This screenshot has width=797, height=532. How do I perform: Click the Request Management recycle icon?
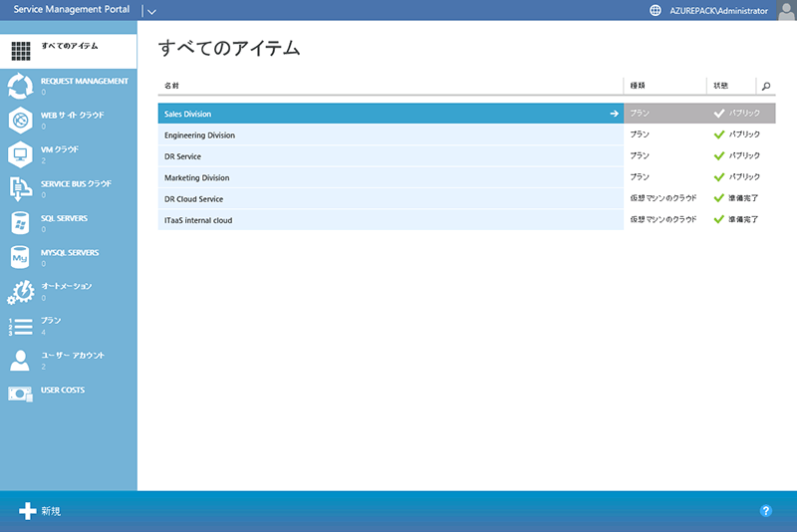tap(21, 87)
